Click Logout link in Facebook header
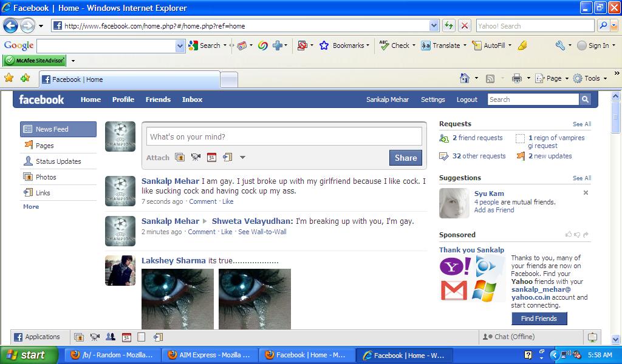The image size is (622, 364). (x=467, y=99)
